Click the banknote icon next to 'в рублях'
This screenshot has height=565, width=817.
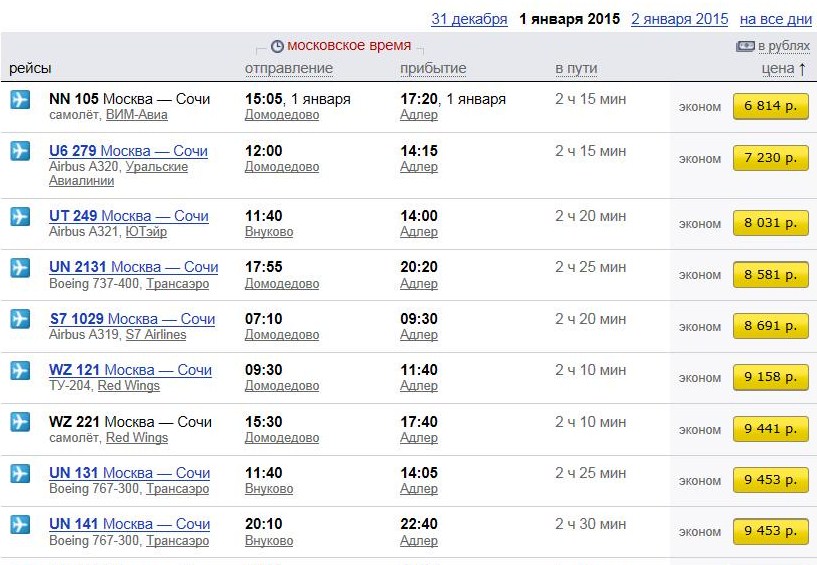coord(745,46)
